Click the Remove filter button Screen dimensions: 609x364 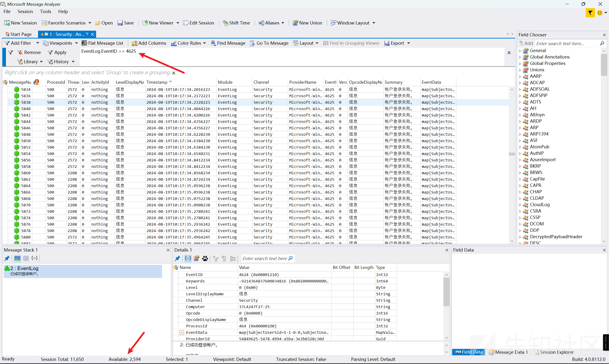point(29,52)
